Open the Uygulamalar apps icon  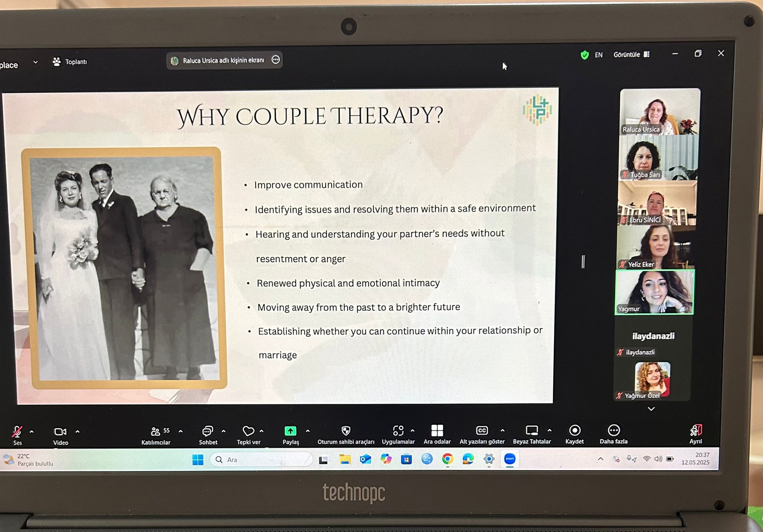(398, 431)
